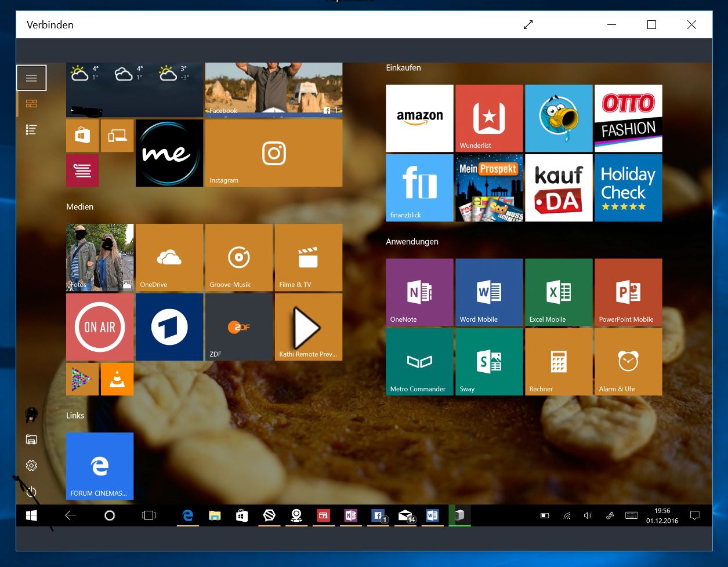
Task: Open Edge from the taskbar
Action: click(187, 515)
